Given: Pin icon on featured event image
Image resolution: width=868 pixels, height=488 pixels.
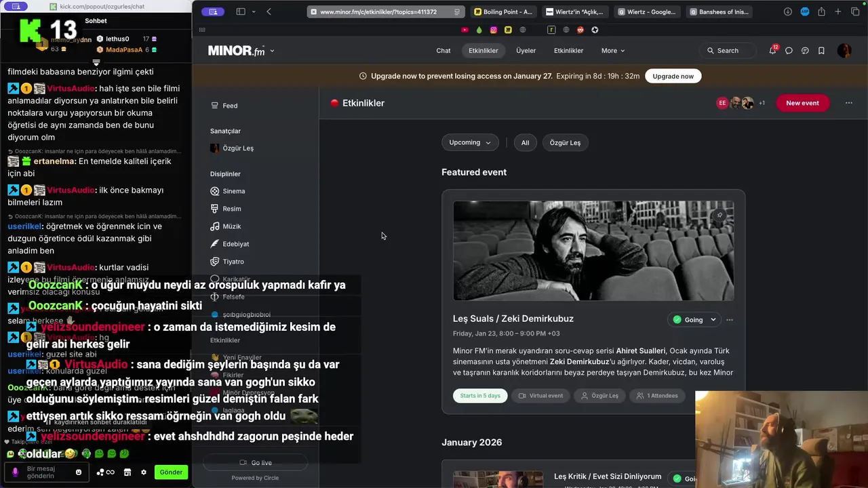Looking at the screenshot, I should coord(719,216).
